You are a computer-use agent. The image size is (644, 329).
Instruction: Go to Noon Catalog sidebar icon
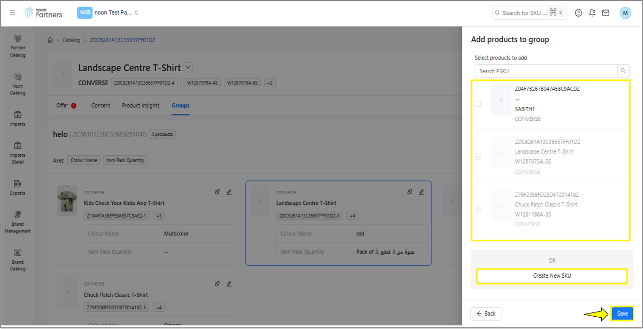click(x=18, y=83)
